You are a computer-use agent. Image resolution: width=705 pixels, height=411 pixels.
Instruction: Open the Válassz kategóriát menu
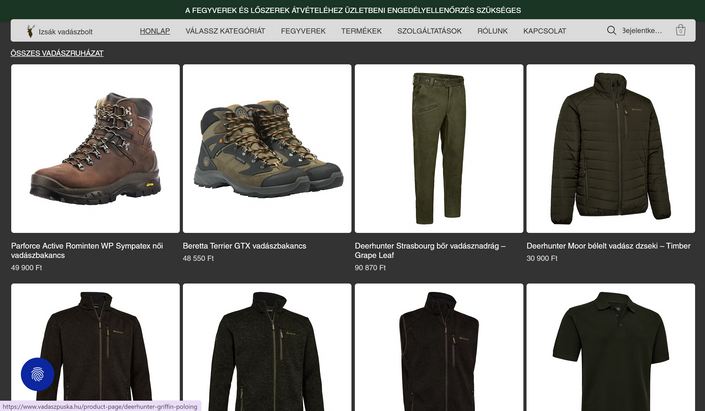point(225,31)
